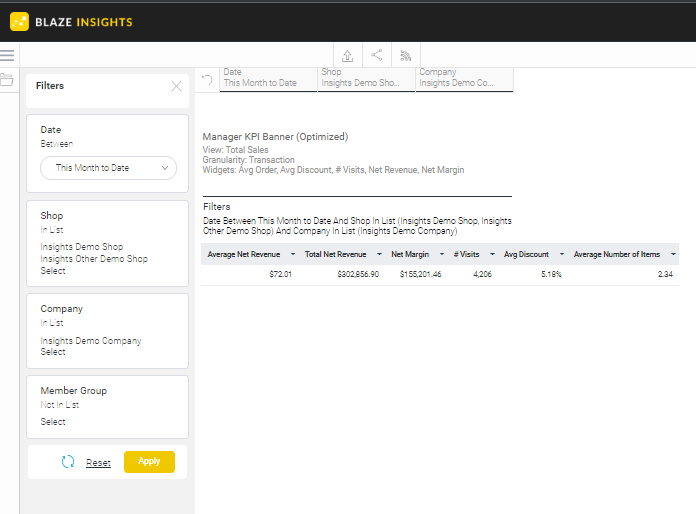Click the Member Group filter heading
This screenshot has width=696, height=514.
coord(74,391)
